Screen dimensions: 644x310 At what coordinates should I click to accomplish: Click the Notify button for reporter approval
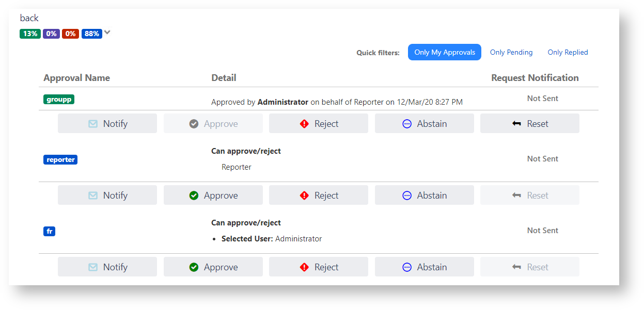tap(107, 195)
